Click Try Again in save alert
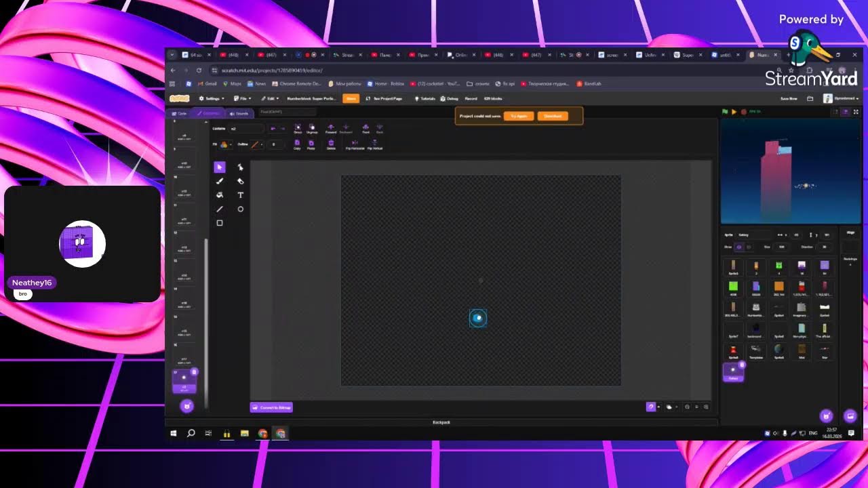 pyautogui.click(x=519, y=116)
